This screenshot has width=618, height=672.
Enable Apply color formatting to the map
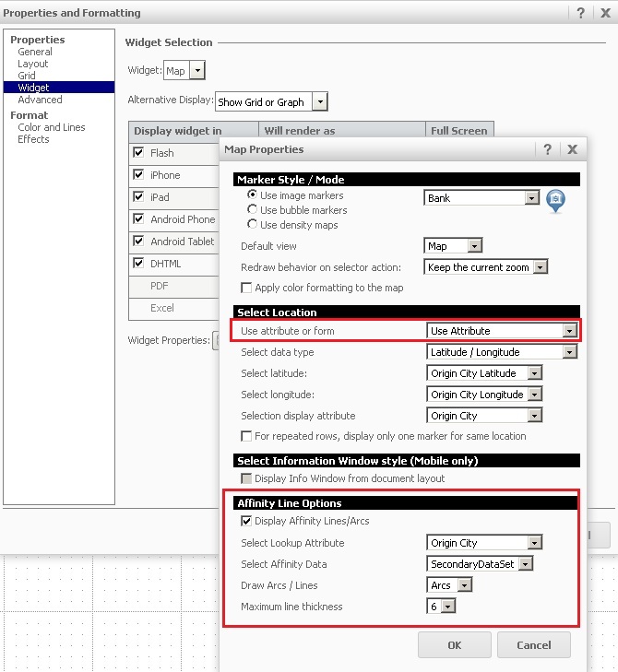point(246,288)
